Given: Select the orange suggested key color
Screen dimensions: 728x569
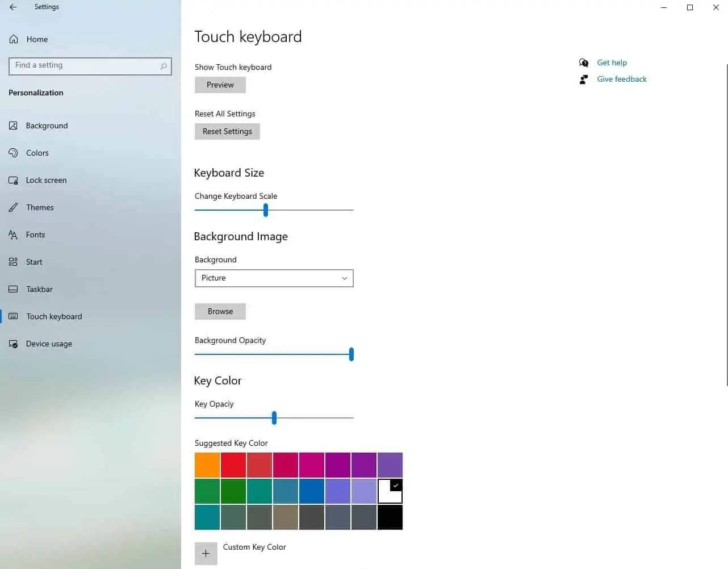Looking at the screenshot, I should [x=207, y=465].
